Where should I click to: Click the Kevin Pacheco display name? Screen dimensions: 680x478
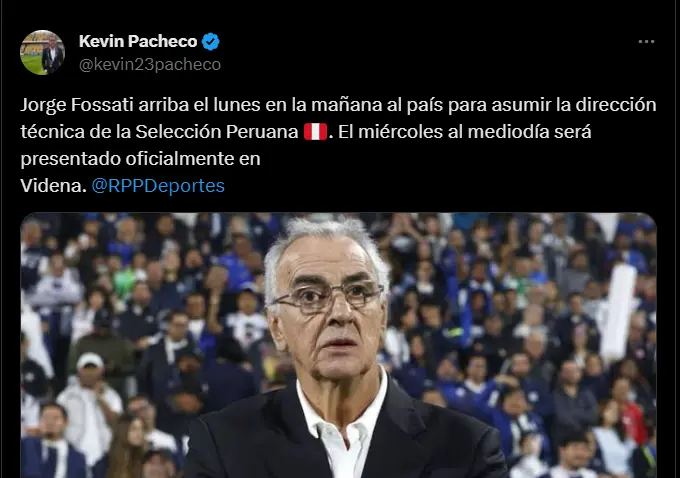[138, 42]
